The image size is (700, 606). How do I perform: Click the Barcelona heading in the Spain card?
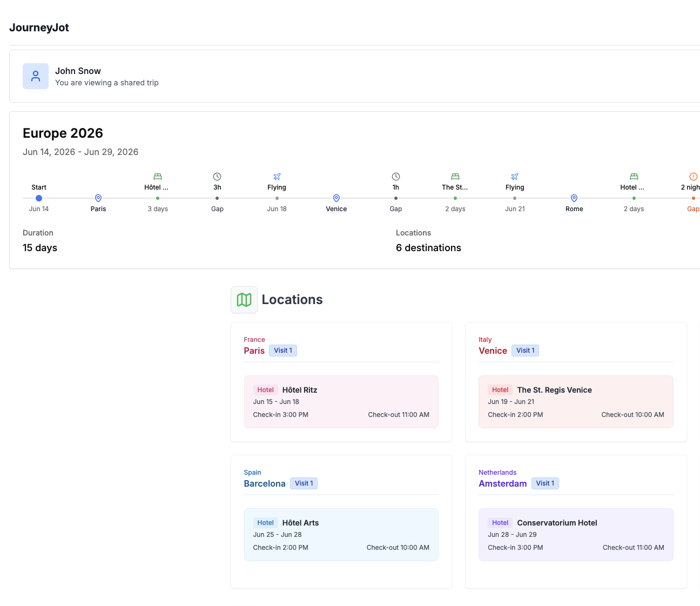pos(265,483)
